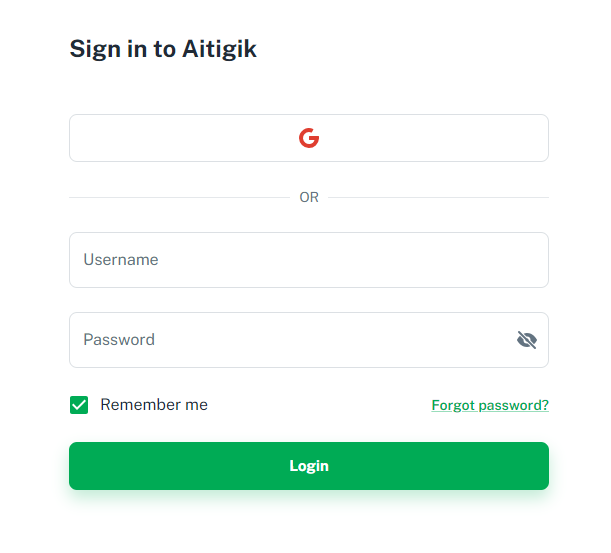
Task: Sign in with the Google button
Action: coord(309,138)
